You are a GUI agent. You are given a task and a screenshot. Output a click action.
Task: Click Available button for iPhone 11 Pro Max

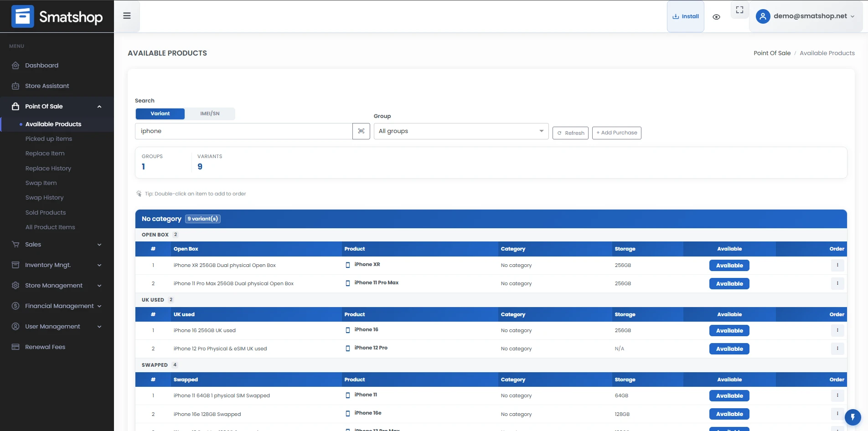click(729, 284)
